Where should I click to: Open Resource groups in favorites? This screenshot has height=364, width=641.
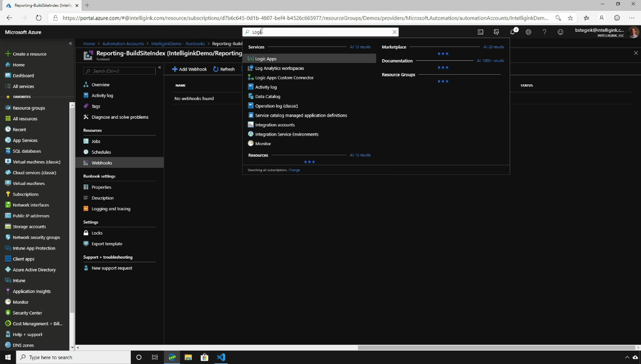(x=29, y=108)
